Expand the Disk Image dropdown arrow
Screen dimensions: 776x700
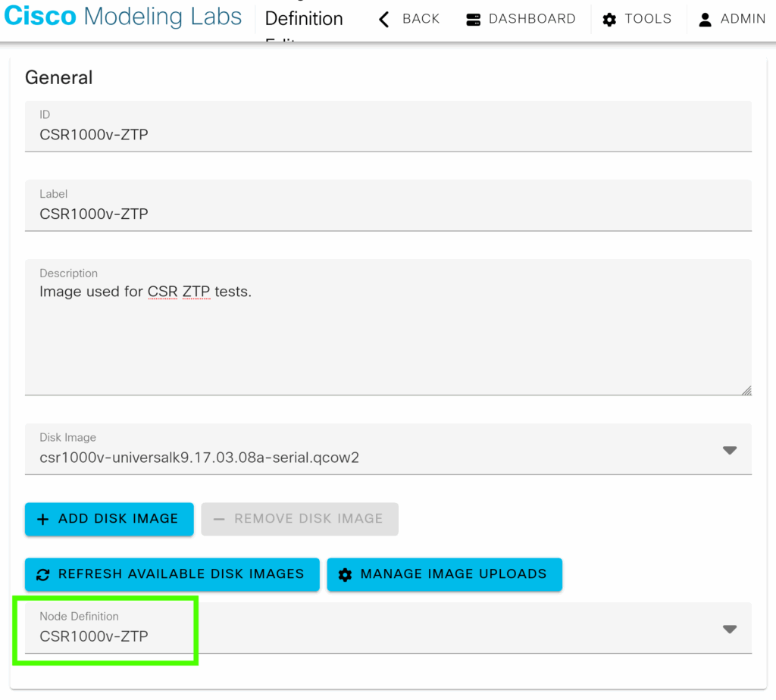[x=729, y=450]
